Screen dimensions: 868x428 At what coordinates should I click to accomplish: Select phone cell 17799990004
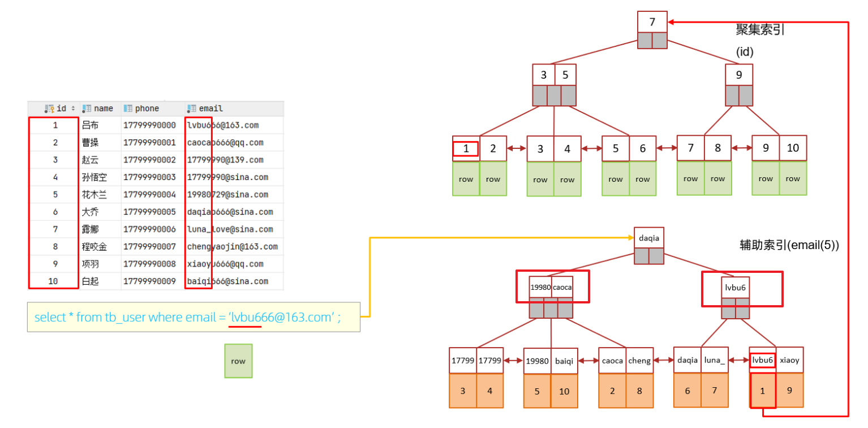(149, 195)
